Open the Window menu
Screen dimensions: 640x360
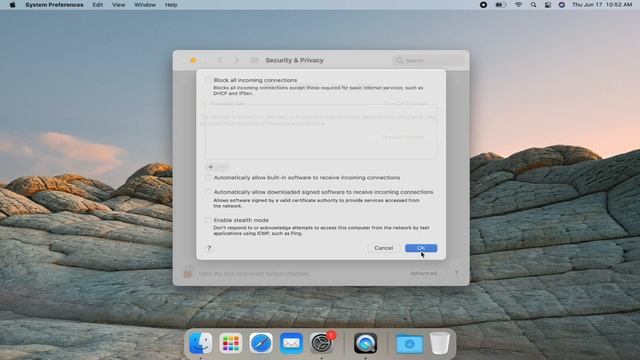[145, 5]
